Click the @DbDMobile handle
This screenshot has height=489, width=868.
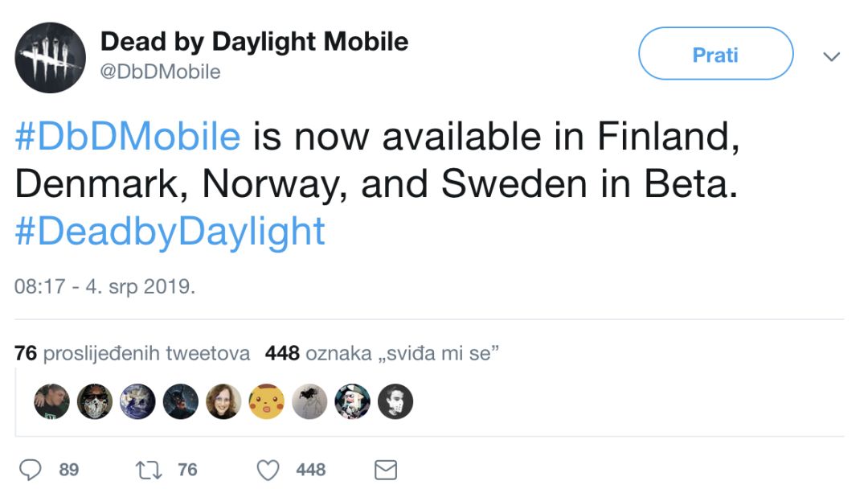click(x=160, y=72)
